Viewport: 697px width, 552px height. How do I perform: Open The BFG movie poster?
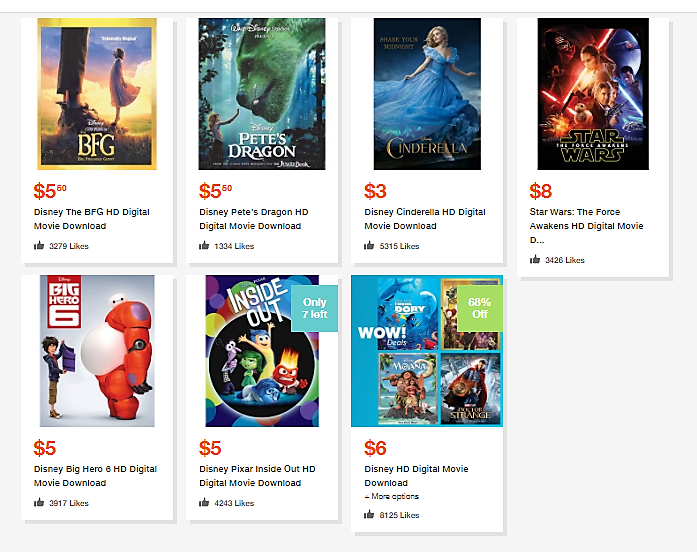[x=97, y=94]
